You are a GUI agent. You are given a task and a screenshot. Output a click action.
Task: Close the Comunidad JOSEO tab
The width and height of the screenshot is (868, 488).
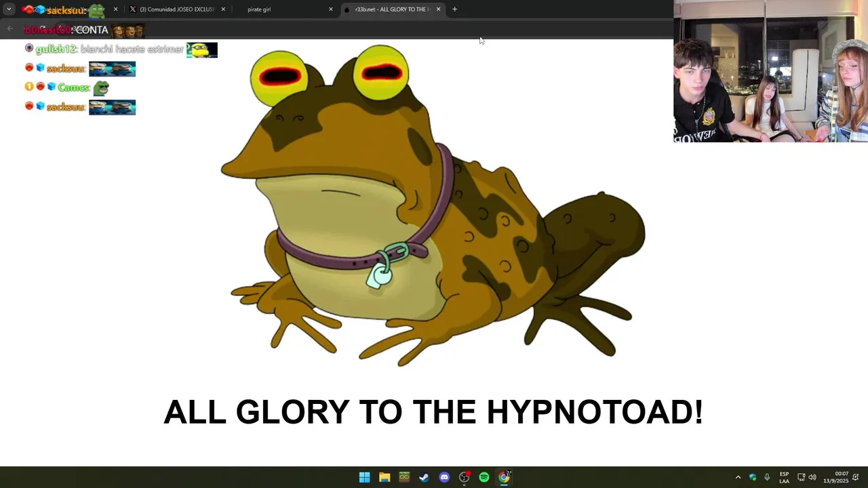click(223, 9)
